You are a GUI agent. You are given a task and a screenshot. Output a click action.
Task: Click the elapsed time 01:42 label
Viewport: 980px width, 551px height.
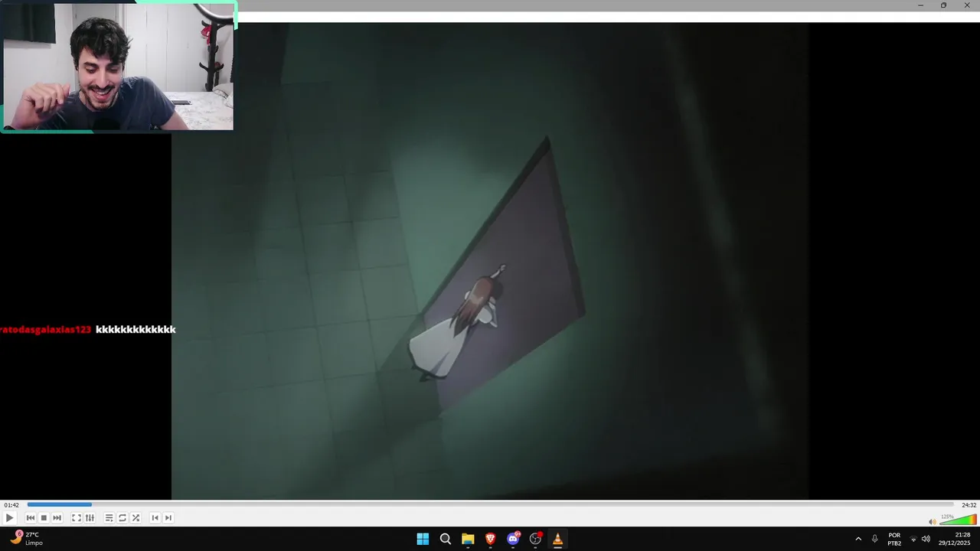pyautogui.click(x=11, y=505)
